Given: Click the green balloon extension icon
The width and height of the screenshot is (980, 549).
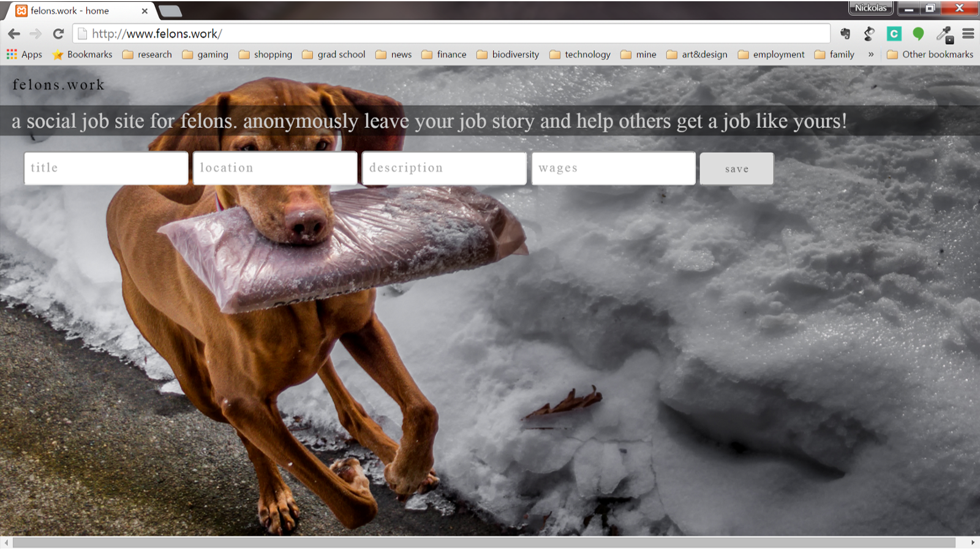Looking at the screenshot, I should pos(918,34).
